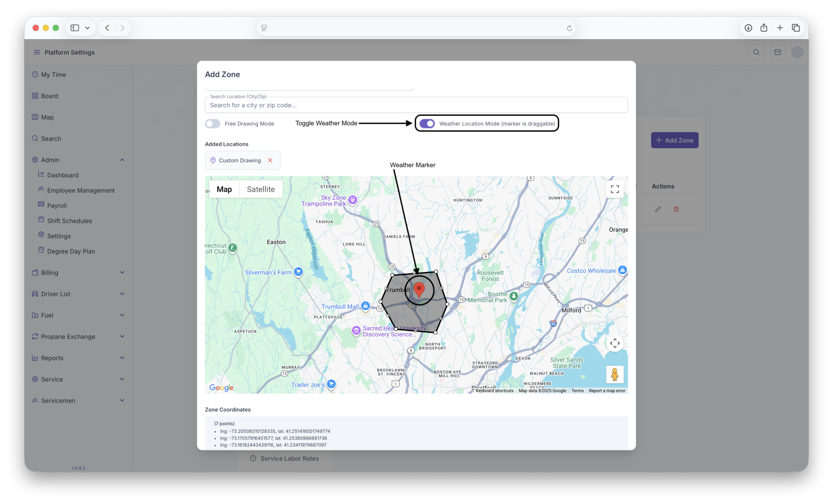This screenshot has height=504, width=833.
Task: Expand the Billing sidebar section
Action: pyautogui.click(x=122, y=273)
